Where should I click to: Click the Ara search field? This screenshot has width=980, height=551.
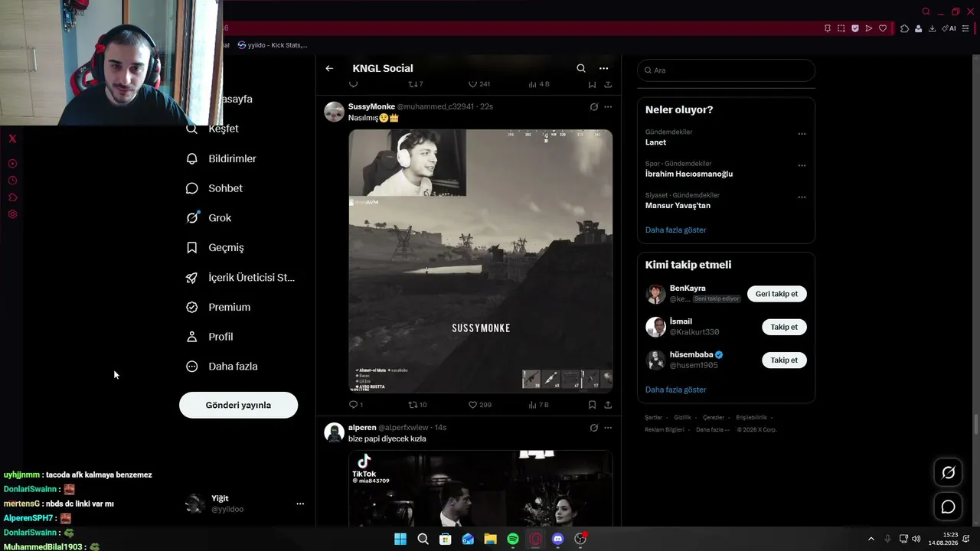click(x=726, y=70)
